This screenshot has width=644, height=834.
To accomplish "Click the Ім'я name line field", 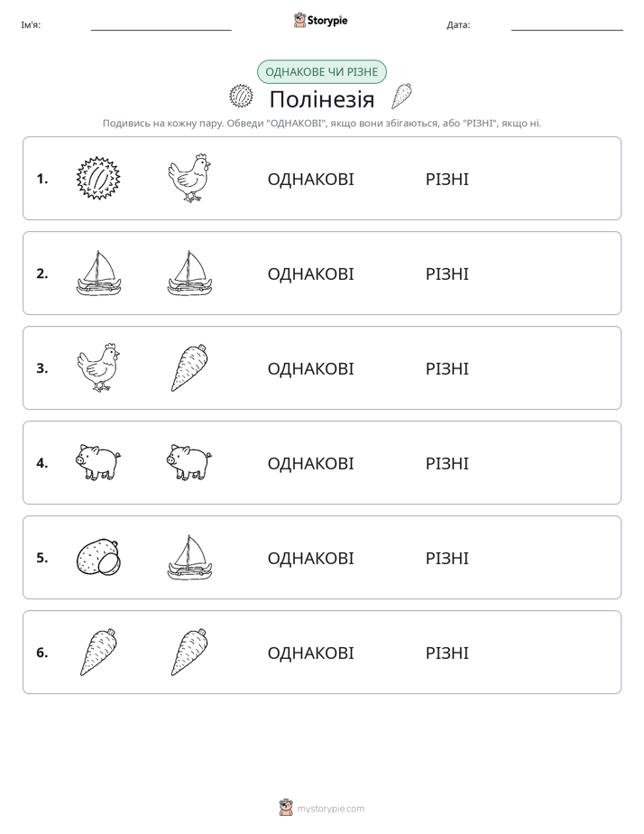I will (x=161, y=25).
